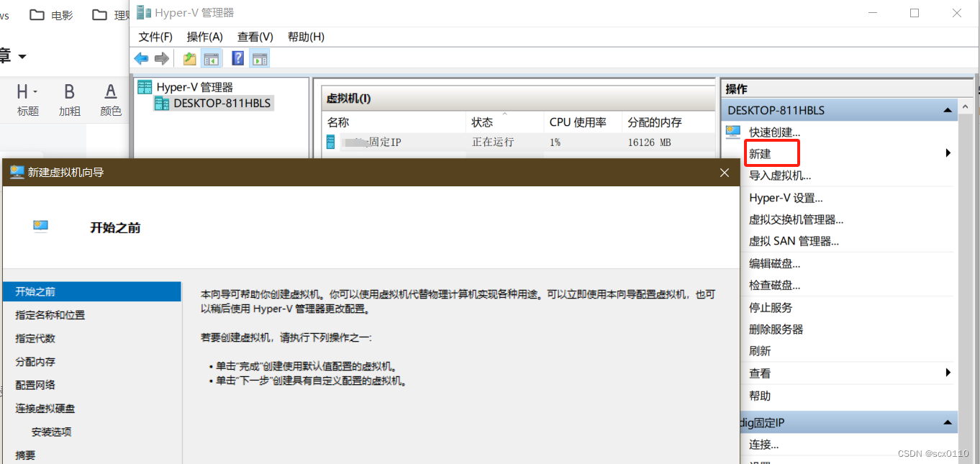Click the wizard monitor icon beside 开始之前 heading
This screenshot has height=464, width=980.
40,226
